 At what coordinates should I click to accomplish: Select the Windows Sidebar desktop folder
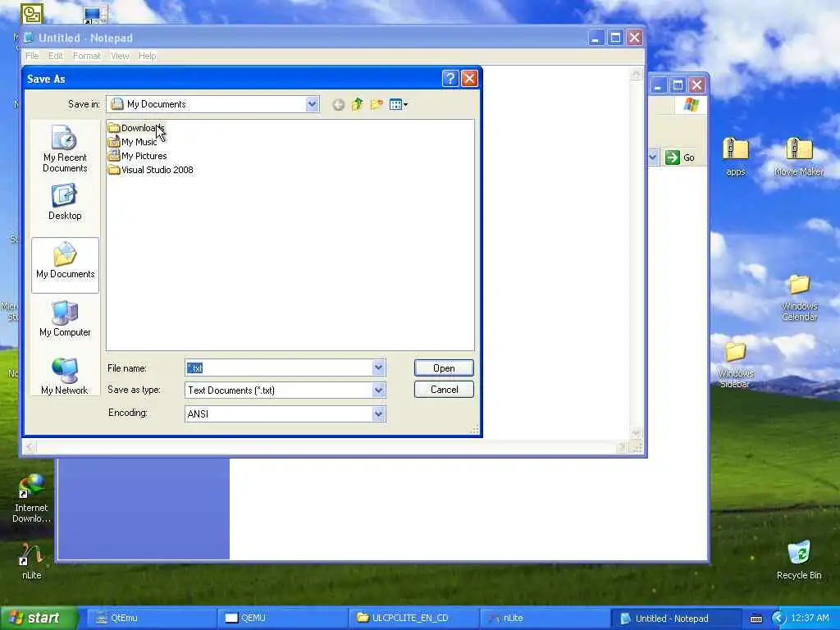coord(735,364)
